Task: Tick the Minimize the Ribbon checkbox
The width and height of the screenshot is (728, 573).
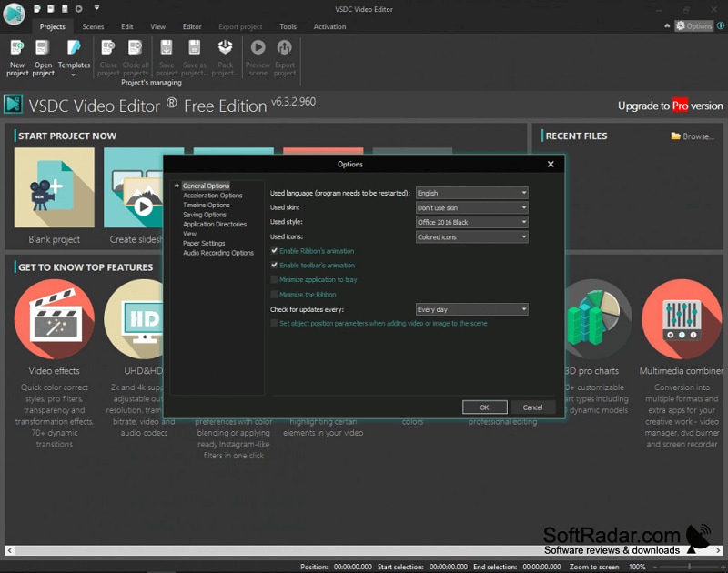Action: (x=275, y=294)
